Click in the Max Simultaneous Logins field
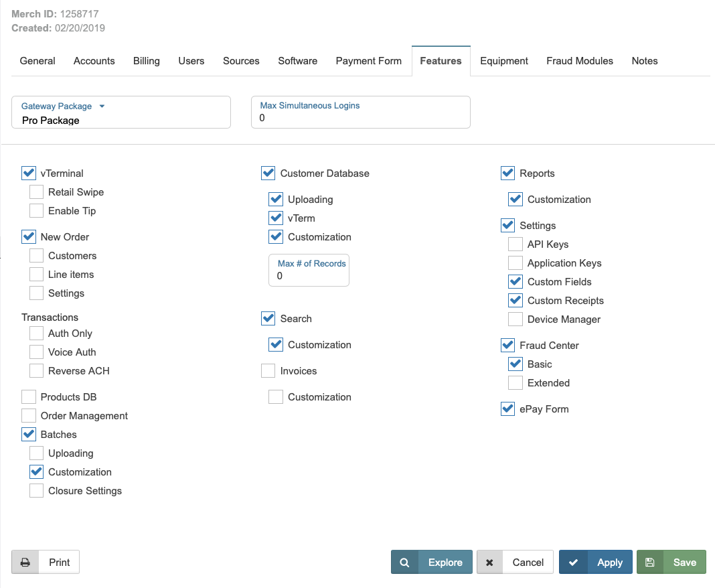This screenshot has height=588, width=715. [x=360, y=118]
